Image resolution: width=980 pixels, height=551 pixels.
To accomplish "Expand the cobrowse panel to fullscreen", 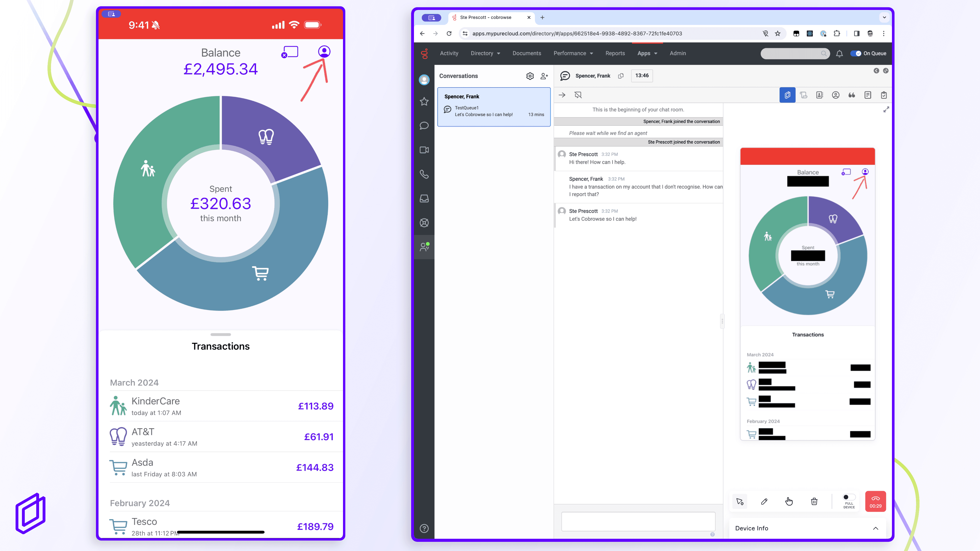I will pyautogui.click(x=886, y=109).
